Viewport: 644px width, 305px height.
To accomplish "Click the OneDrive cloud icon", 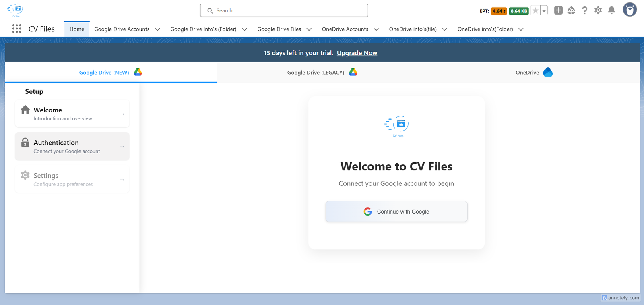I will (548, 72).
